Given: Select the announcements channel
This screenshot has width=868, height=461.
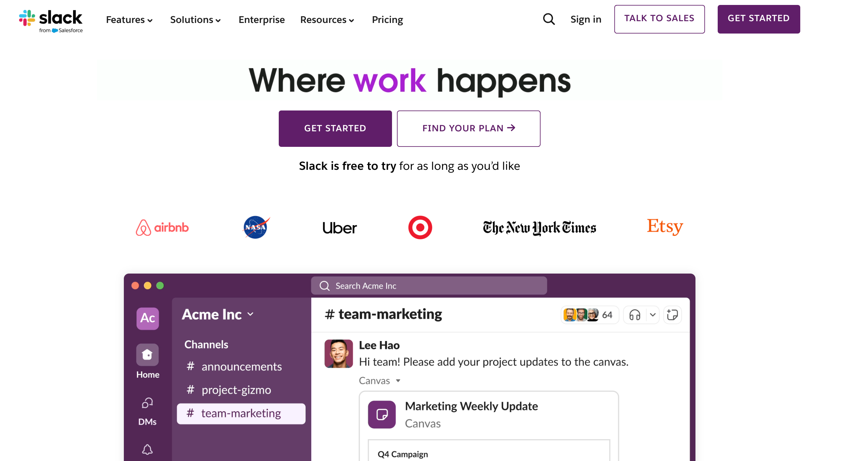Looking at the screenshot, I should point(241,367).
